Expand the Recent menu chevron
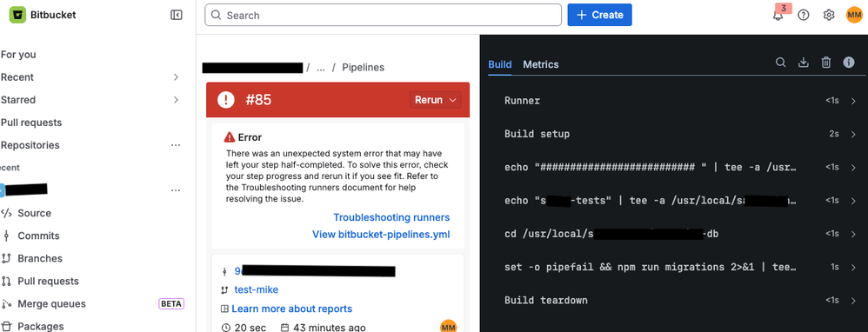 pos(176,76)
